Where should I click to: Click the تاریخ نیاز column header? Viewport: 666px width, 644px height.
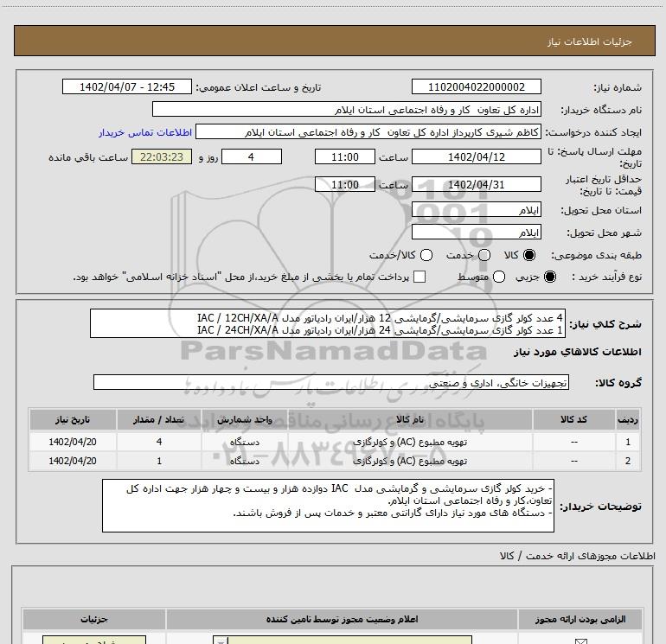coord(73,419)
